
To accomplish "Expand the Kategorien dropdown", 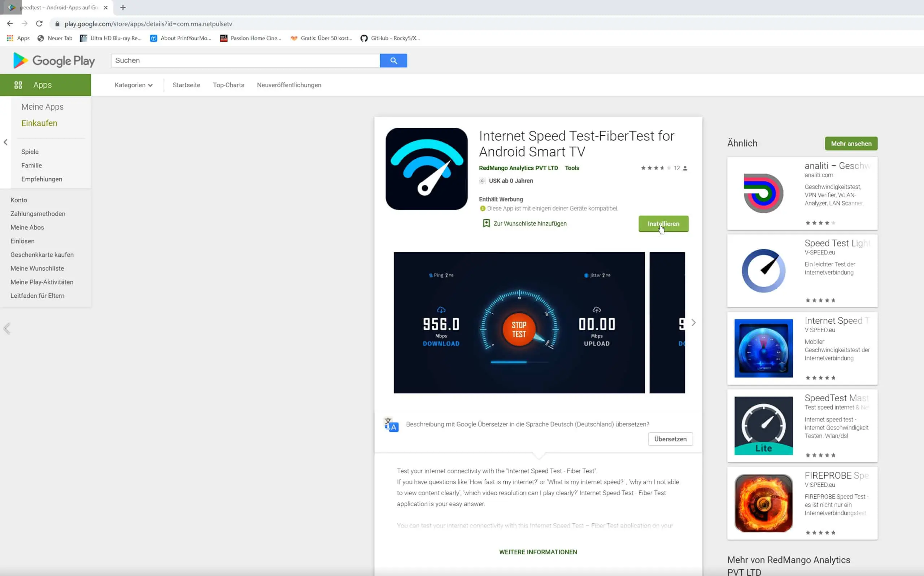I will pos(134,85).
